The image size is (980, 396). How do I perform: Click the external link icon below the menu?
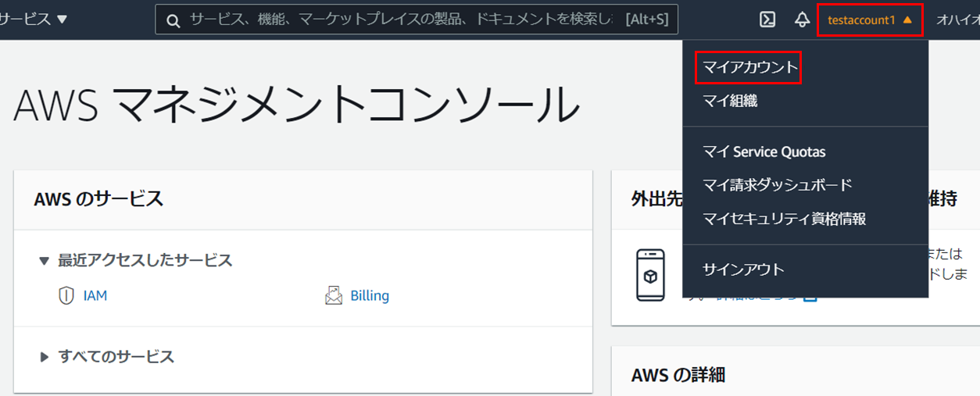pos(810,298)
